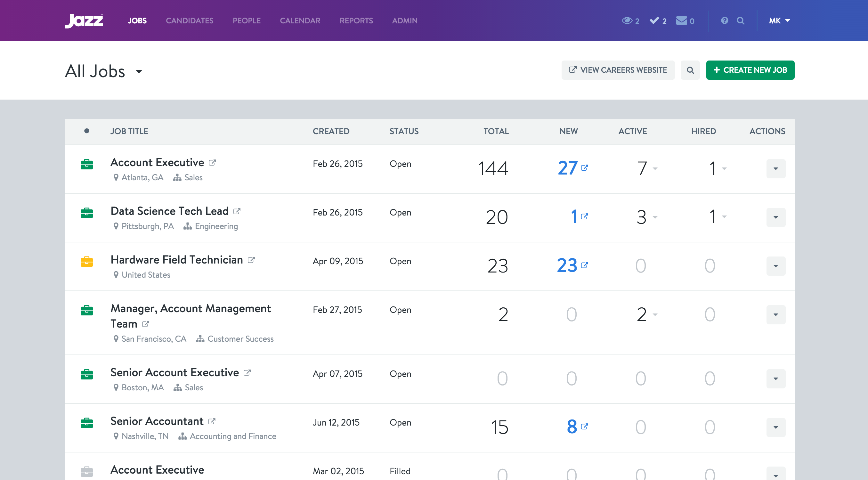Click the header magnifier search icon
Image resolution: width=868 pixels, height=480 pixels.
(x=740, y=20)
